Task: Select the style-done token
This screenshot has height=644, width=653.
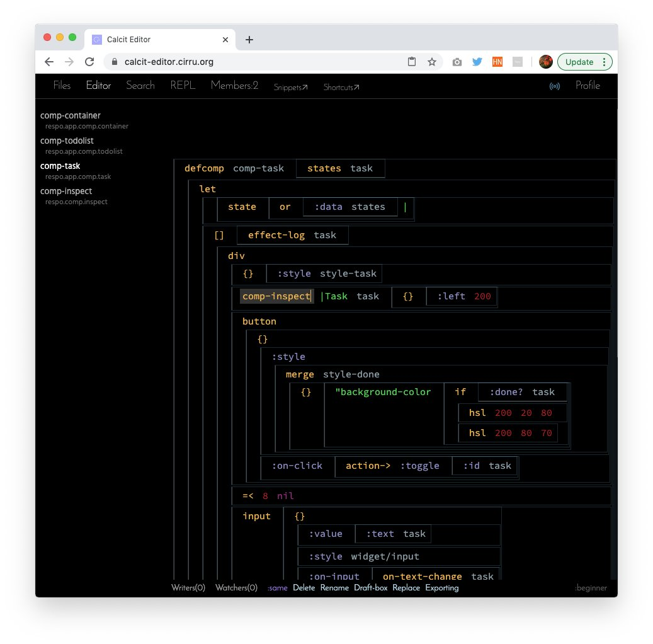Action: (351, 374)
